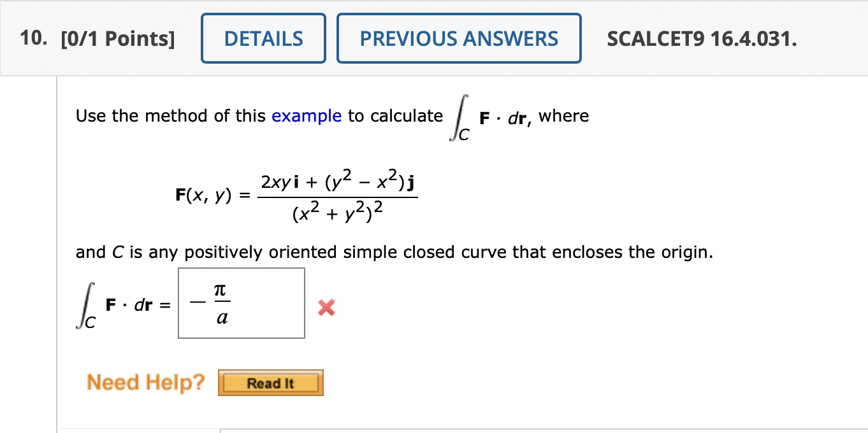Viewport: 868px width, 433px height.
Task: Click the left margin scrollbar edge
Action: click(57, 255)
